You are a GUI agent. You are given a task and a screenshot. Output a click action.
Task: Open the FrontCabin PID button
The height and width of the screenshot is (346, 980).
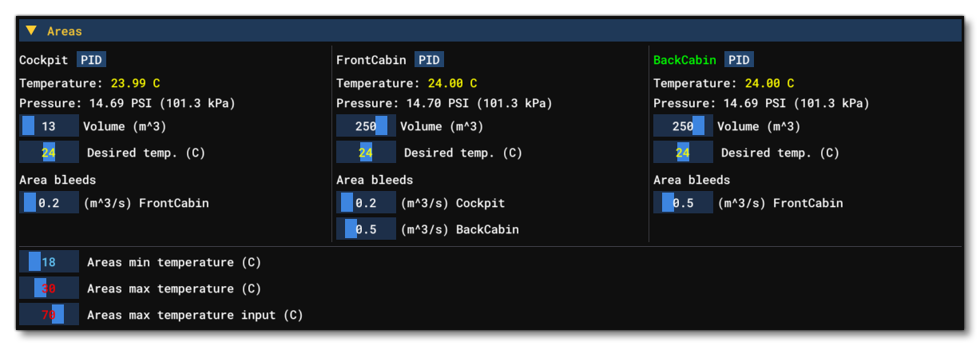[429, 60]
